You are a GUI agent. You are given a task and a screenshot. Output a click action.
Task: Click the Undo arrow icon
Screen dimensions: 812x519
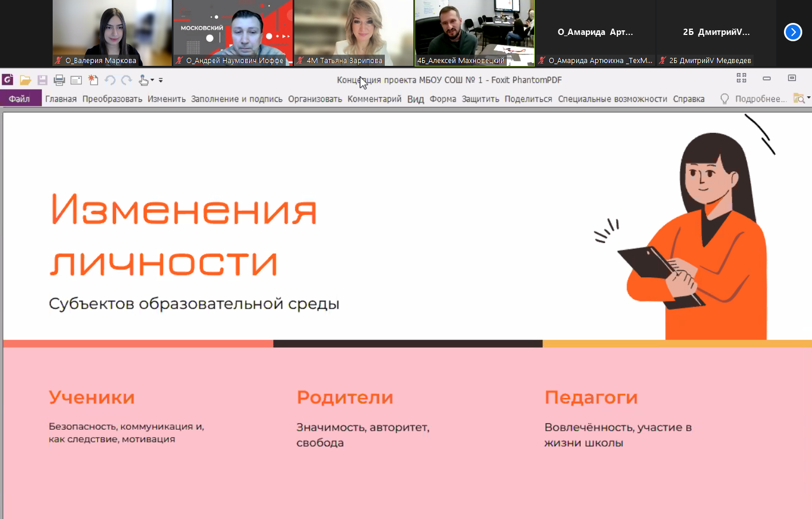pyautogui.click(x=110, y=80)
